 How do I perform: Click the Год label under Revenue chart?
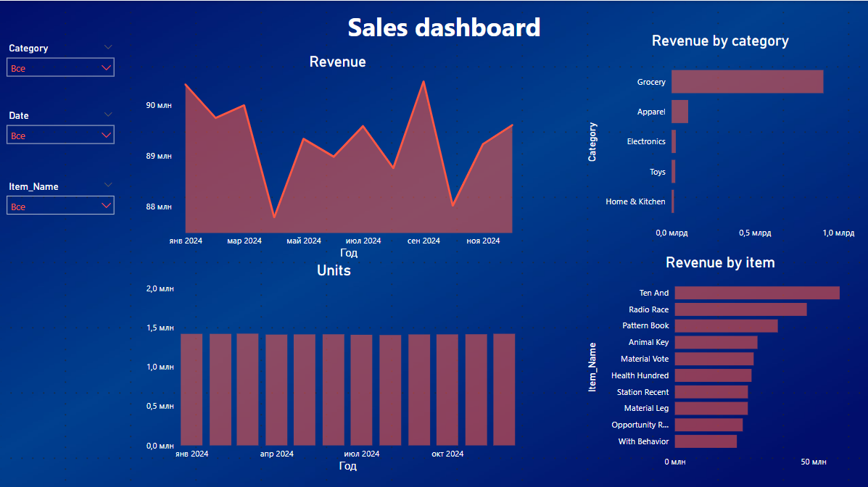348,252
